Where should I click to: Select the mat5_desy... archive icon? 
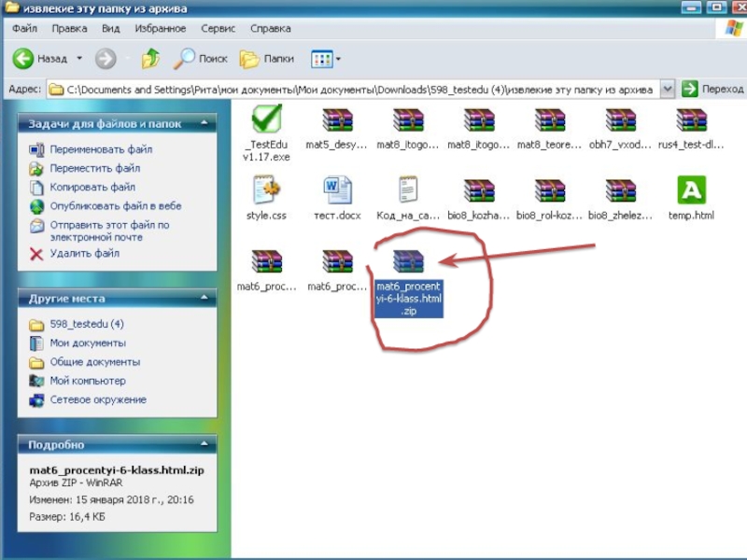[x=337, y=120]
